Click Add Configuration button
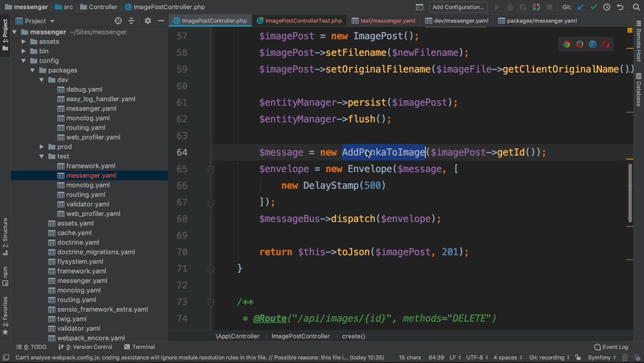The width and height of the screenshot is (644, 363). (458, 7)
